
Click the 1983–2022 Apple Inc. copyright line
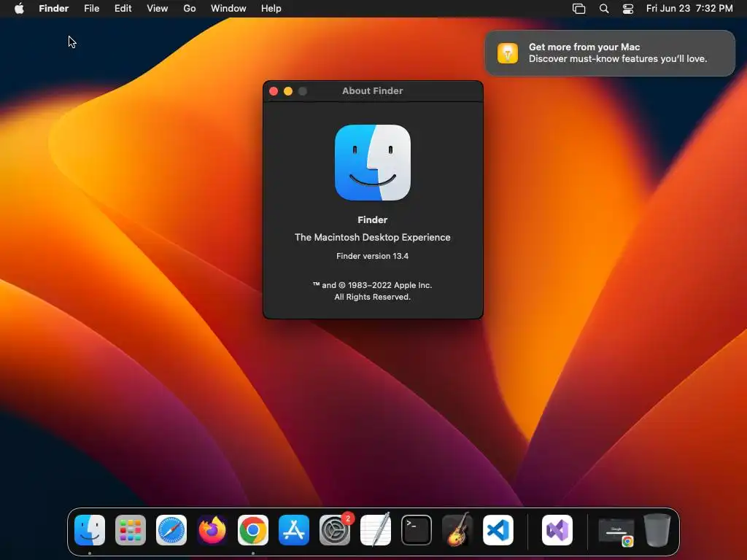(x=373, y=285)
